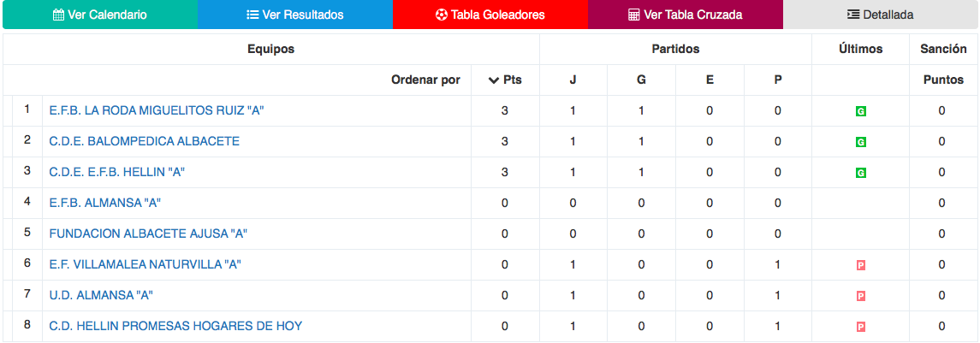This screenshot has width=980, height=343.
Task: Open team E.F.B. La Roda Miguelitos Ruiz "A"
Action: click(x=156, y=110)
